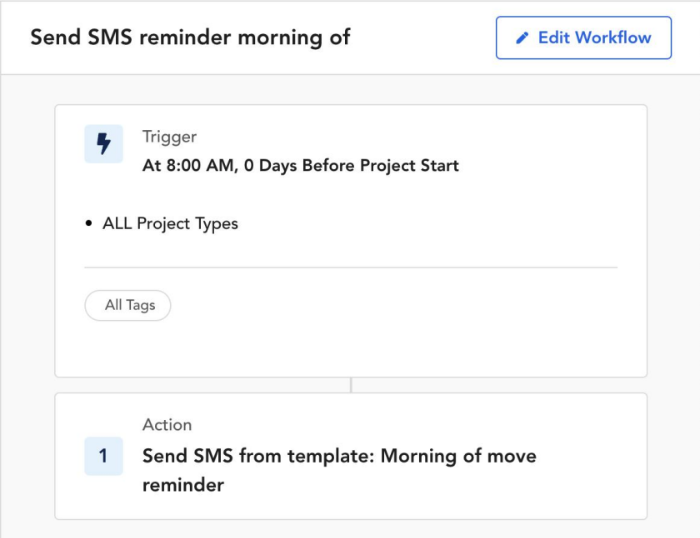Click the pencil icon in Edit Workflow
This screenshot has height=538, width=700.
click(522, 38)
